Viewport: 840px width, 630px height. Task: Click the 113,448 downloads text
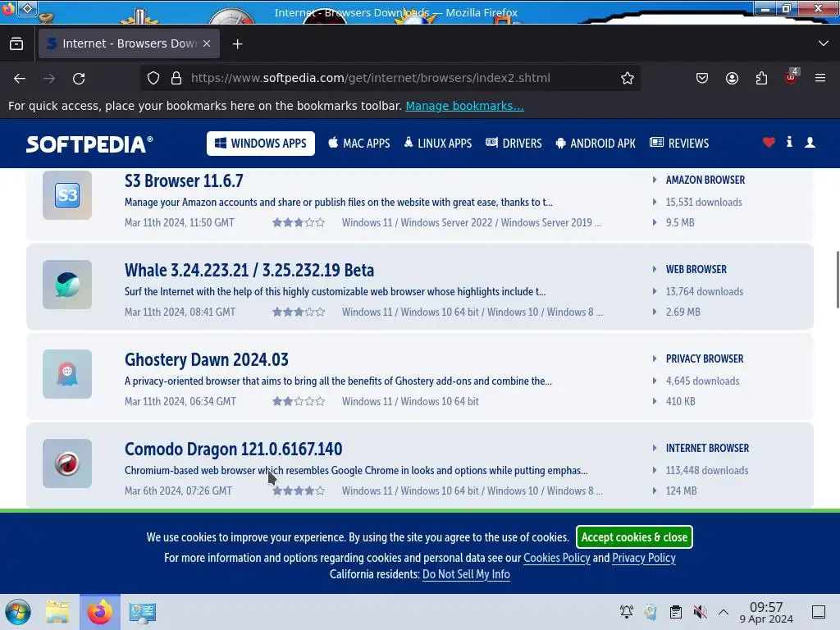coord(706,471)
